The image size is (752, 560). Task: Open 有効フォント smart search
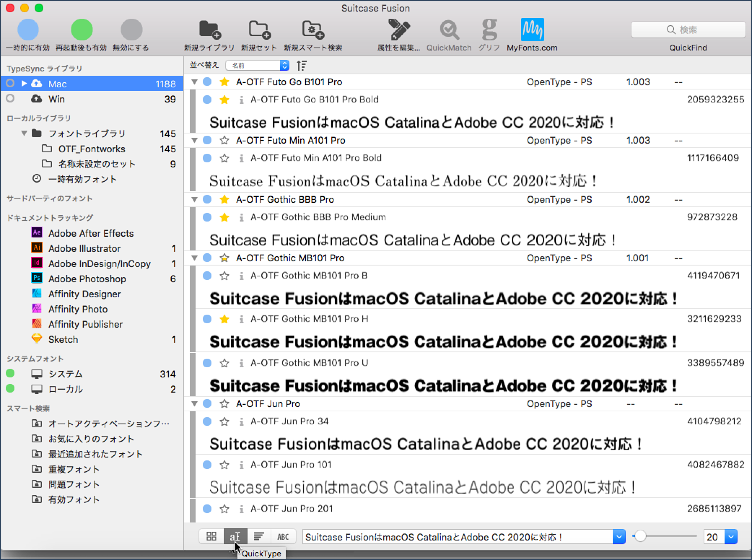(74, 499)
